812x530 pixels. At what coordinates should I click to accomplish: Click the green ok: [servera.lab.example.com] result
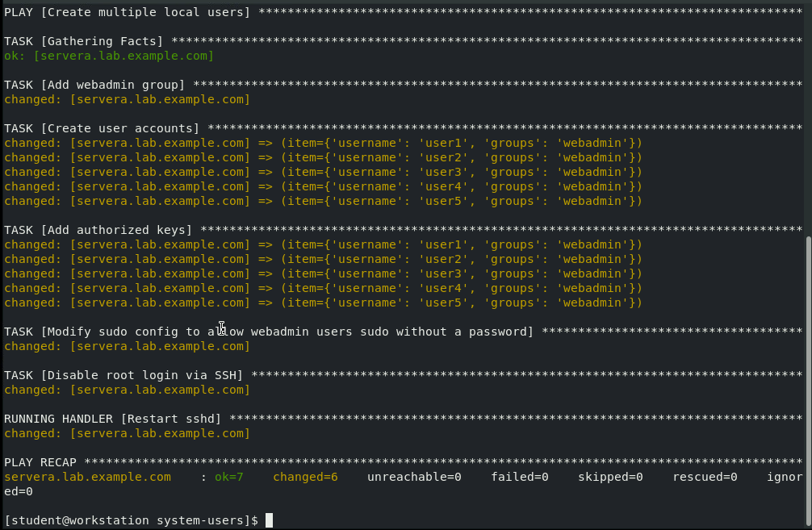[109, 56]
